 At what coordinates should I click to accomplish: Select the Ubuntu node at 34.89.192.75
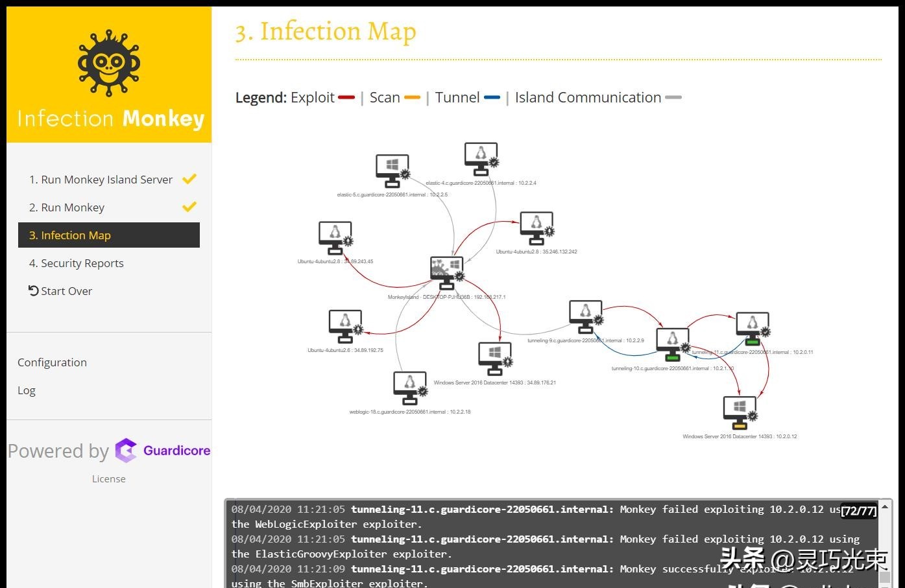pyautogui.click(x=346, y=326)
